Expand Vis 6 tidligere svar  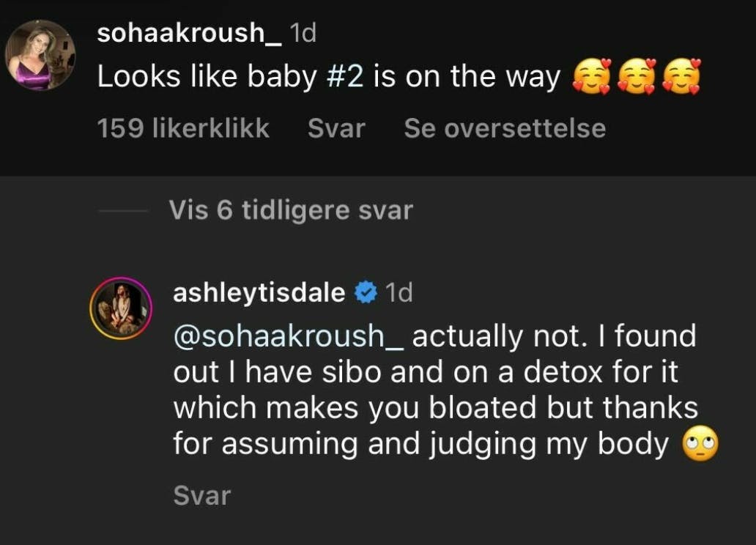coord(291,211)
